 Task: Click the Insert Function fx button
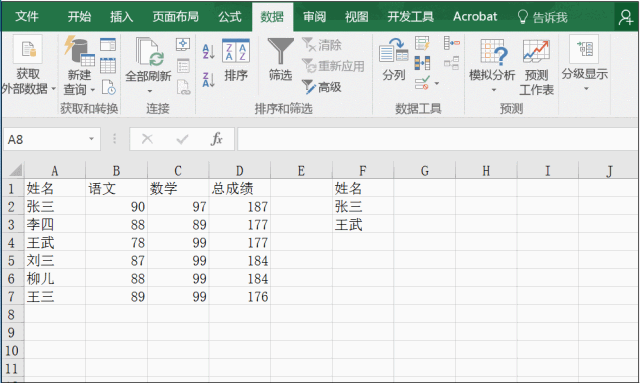217,139
